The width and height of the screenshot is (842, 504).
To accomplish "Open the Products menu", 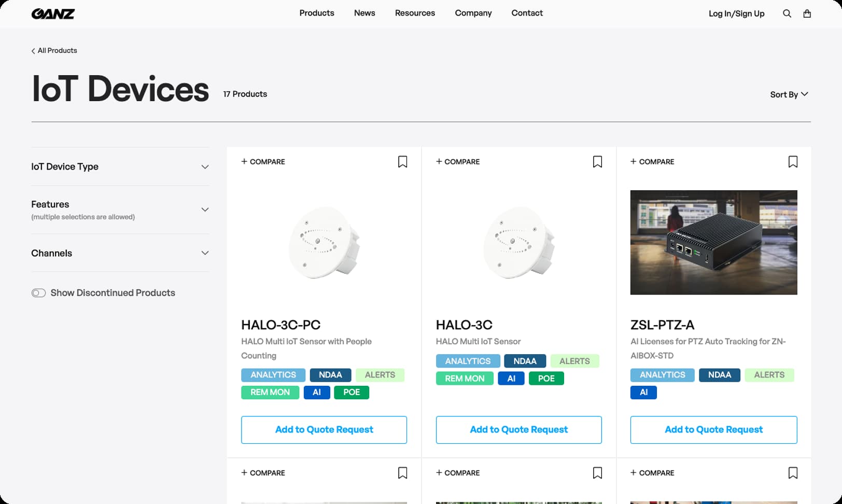I will (317, 13).
